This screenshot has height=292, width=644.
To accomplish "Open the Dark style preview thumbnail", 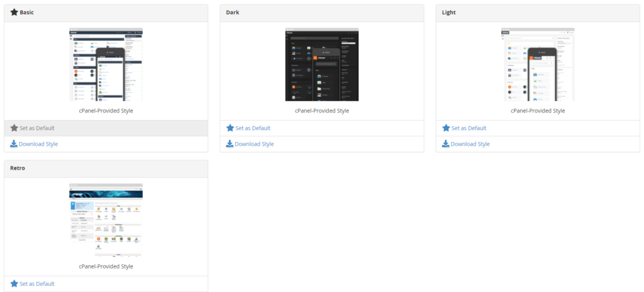I will (x=321, y=64).
